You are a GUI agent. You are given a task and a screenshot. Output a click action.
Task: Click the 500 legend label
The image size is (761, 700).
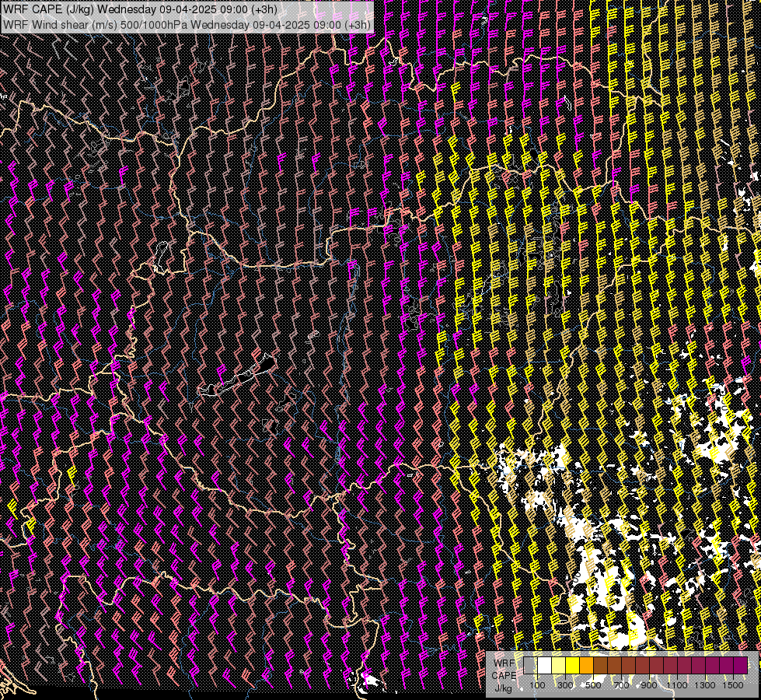click(593, 685)
